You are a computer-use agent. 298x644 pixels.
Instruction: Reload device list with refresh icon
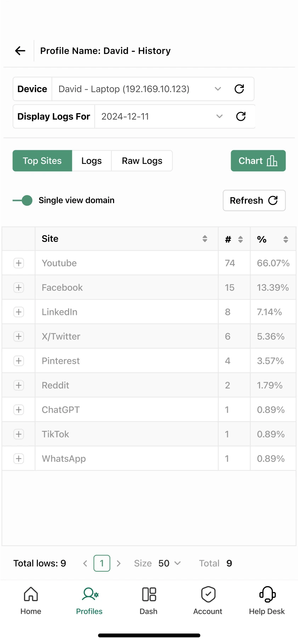coord(240,89)
